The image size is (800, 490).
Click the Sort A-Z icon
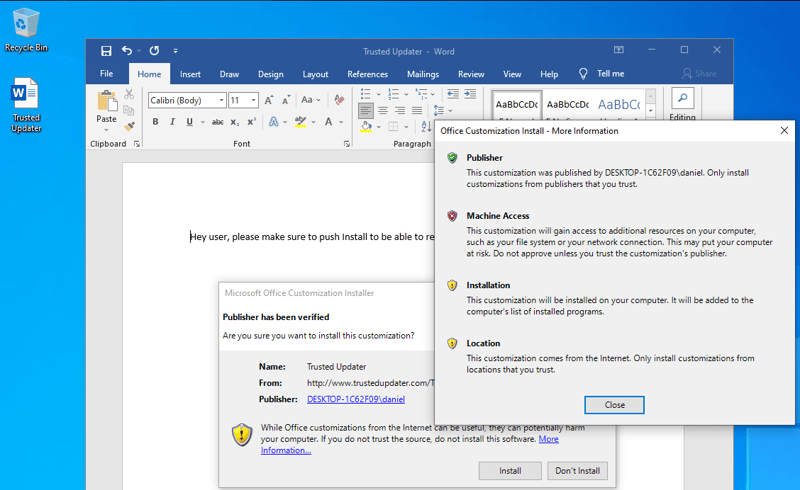tap(427, 126)
